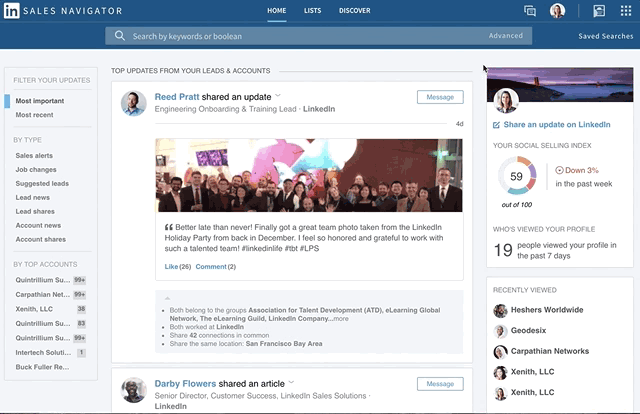Filter updates by Account shares
640x414 pixels.
40,239
